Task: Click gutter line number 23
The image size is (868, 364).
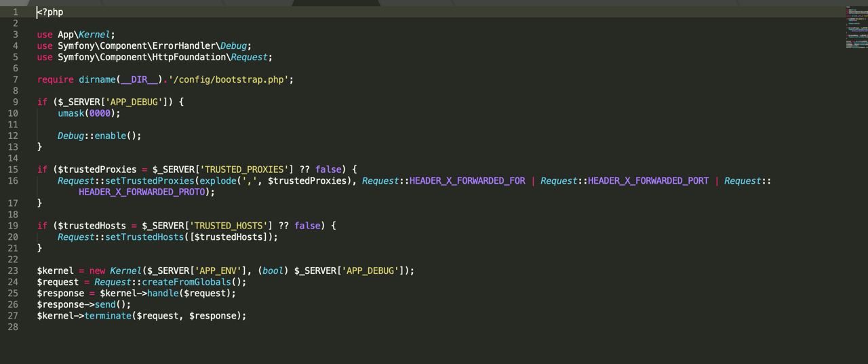Action: [13, 270]
